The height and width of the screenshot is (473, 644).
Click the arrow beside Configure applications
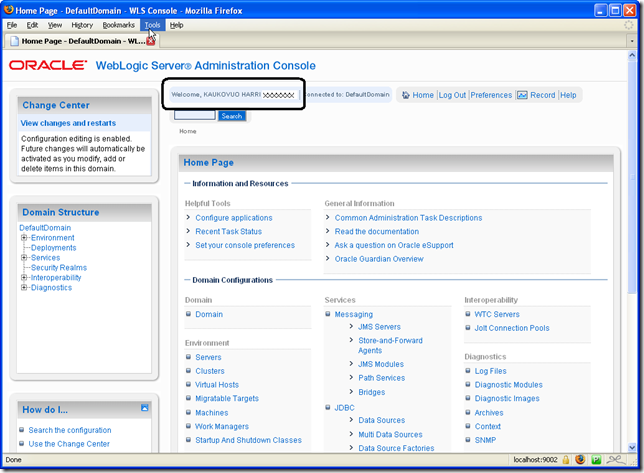(x=188, y=217)
